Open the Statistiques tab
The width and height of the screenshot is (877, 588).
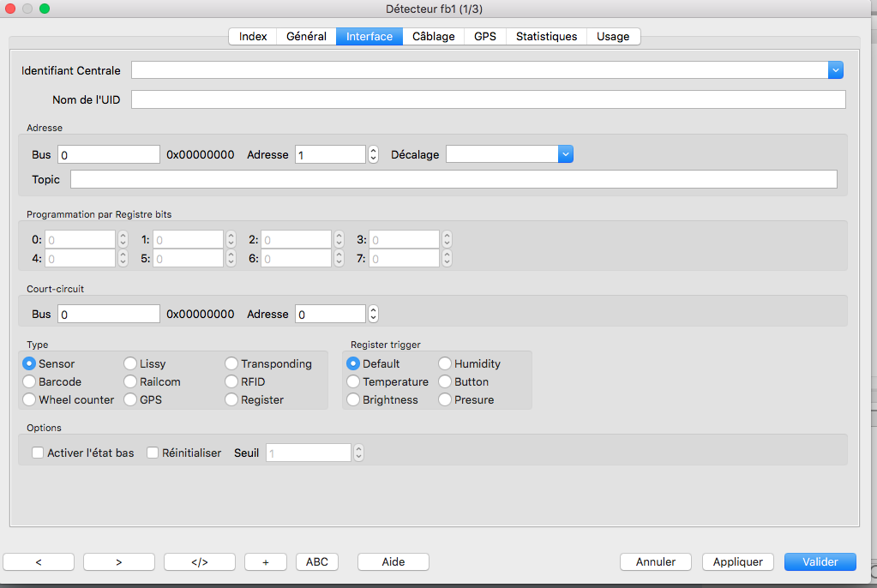546,36
